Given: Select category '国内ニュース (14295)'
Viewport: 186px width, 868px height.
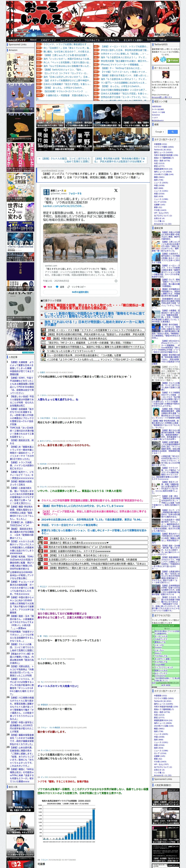Looking at the screenshot, I should (x=163, y=152).
